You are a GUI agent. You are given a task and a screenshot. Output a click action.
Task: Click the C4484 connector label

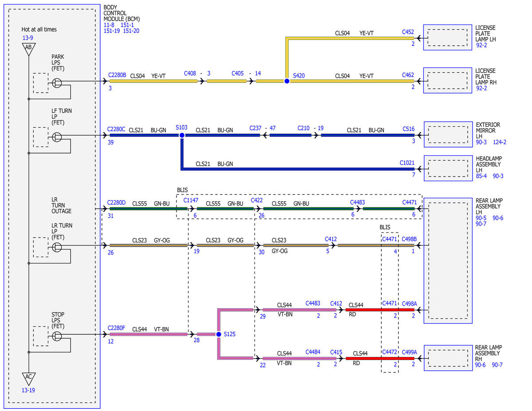pos(313,352)
